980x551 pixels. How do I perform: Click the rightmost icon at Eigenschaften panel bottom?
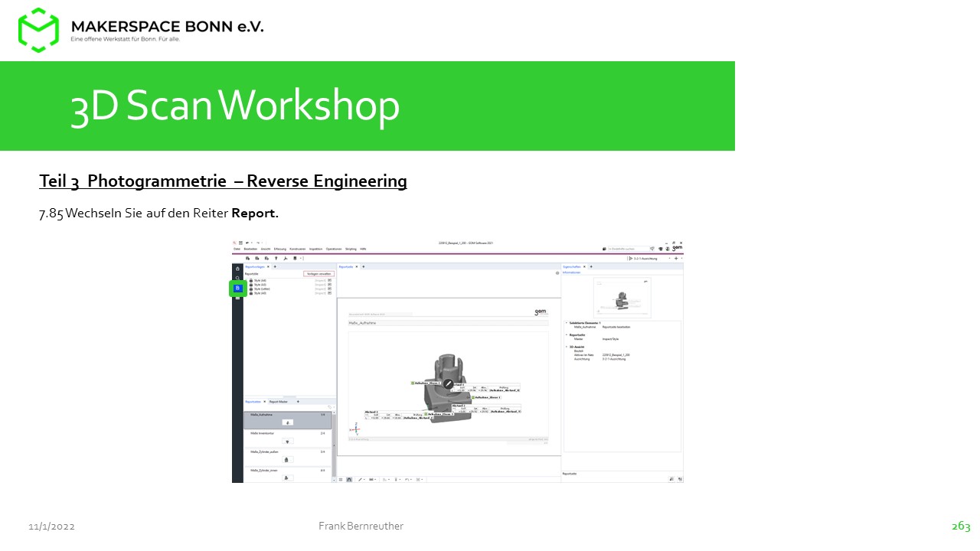point(680,479)
